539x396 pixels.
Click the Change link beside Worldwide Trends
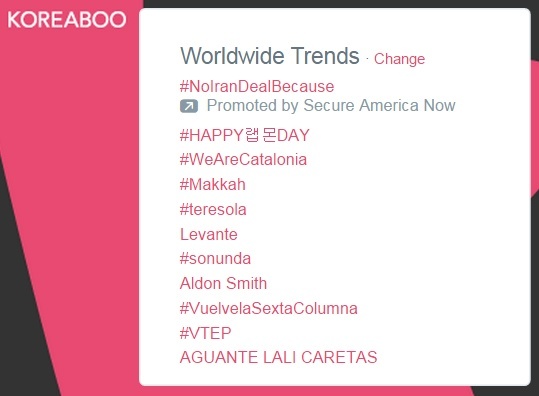pos(399,59)
